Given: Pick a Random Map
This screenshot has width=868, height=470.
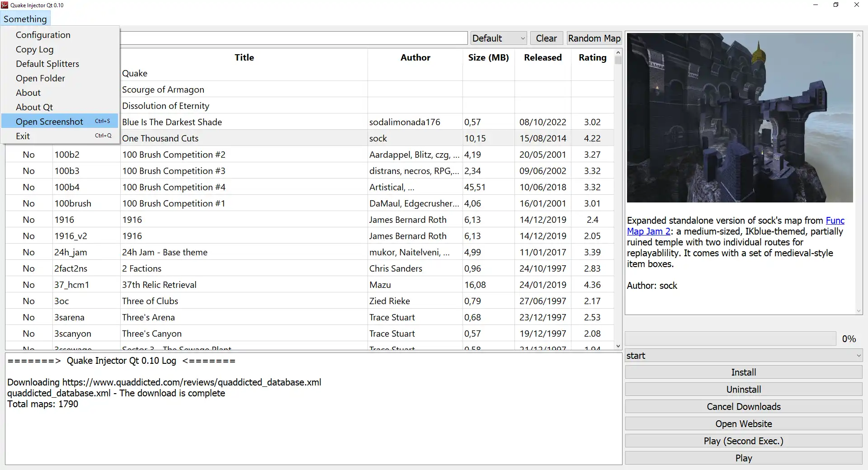Looking at the screenshot, I should coord(594,38).
